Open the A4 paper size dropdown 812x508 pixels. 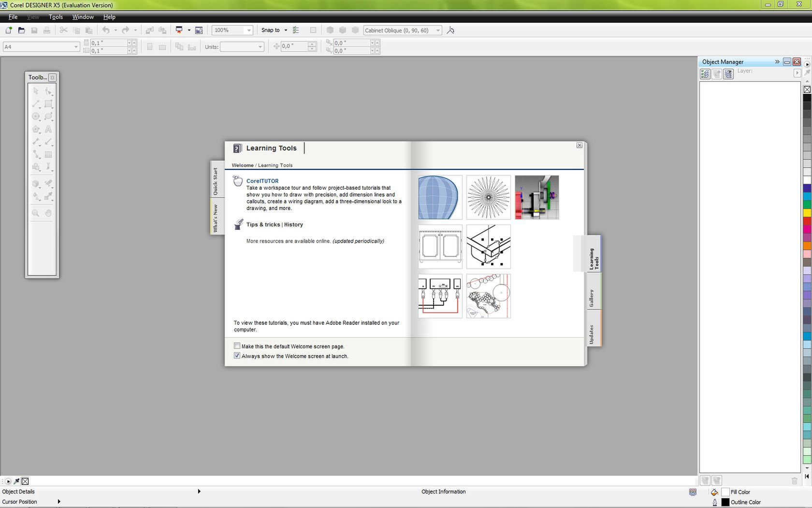click(x=76, y=47)
